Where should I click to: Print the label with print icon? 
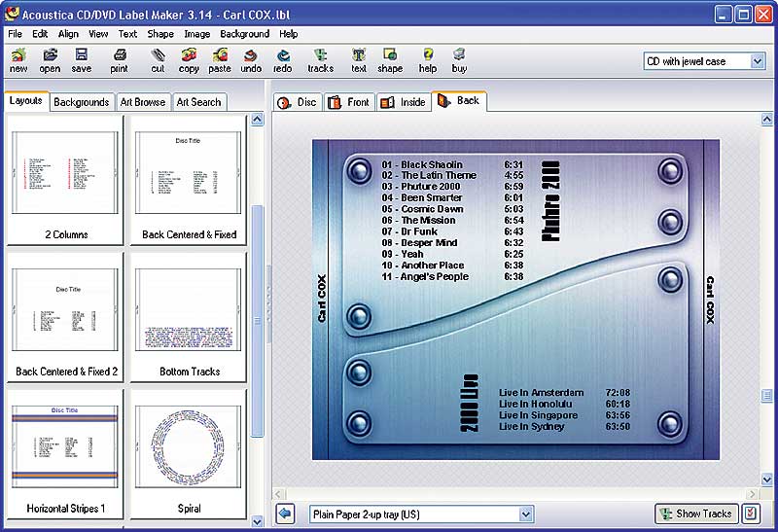point(119,60)
